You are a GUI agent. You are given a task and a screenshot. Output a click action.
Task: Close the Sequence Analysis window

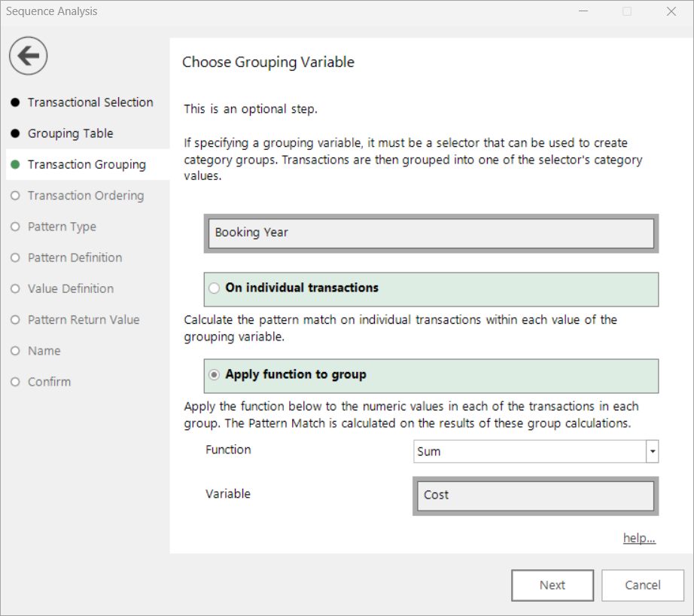(x=671, y=11)
